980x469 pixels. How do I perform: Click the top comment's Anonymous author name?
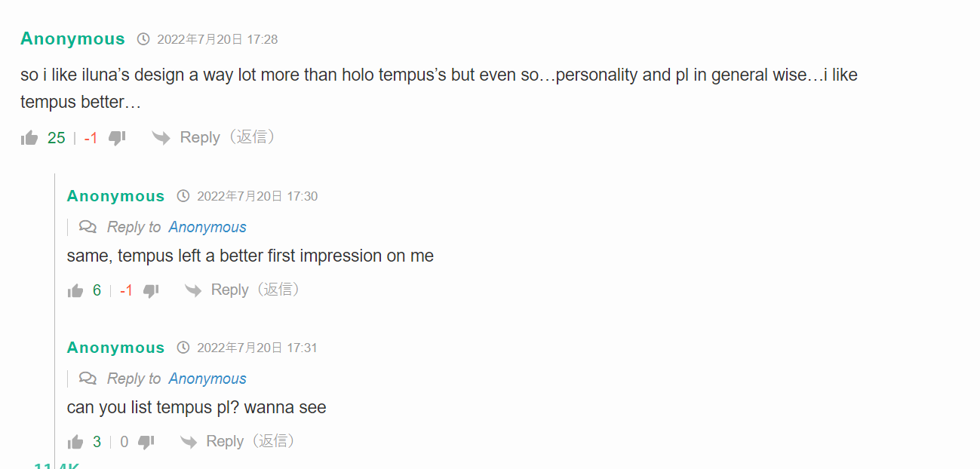(x=72, y=38)
